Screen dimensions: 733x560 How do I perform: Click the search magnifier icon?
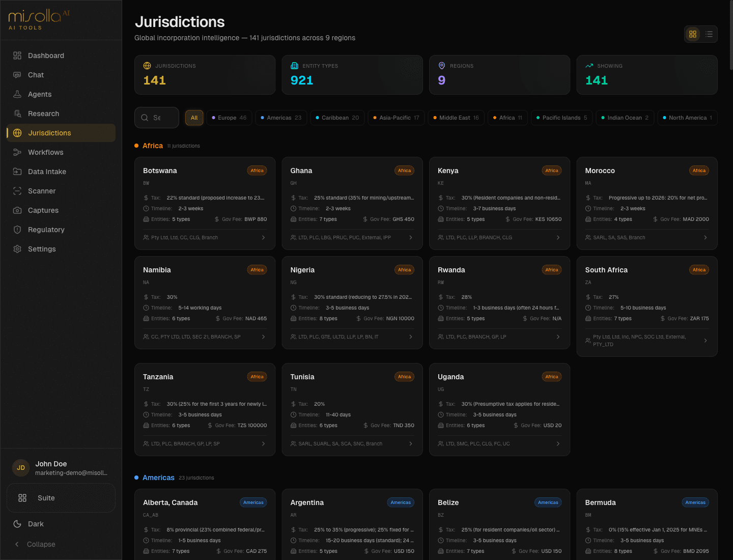click(x=145, y=118)
